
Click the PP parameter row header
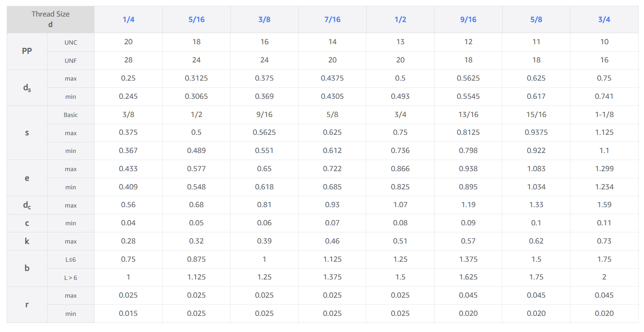tap(27, 51)
